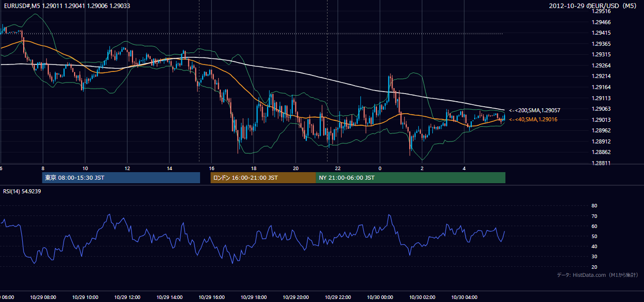The height and width of the screenshot is (302, 644).
Task: Select the Tokyo 08:00-15:30 JST session bar
Action: (121, 178)
